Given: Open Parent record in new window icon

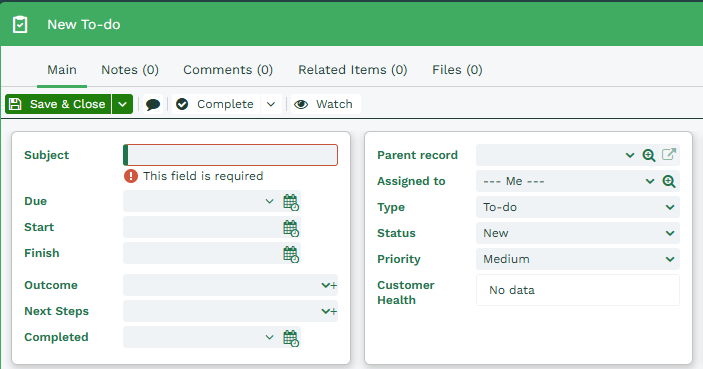Looking at the screenshot, I should (668, 155).
